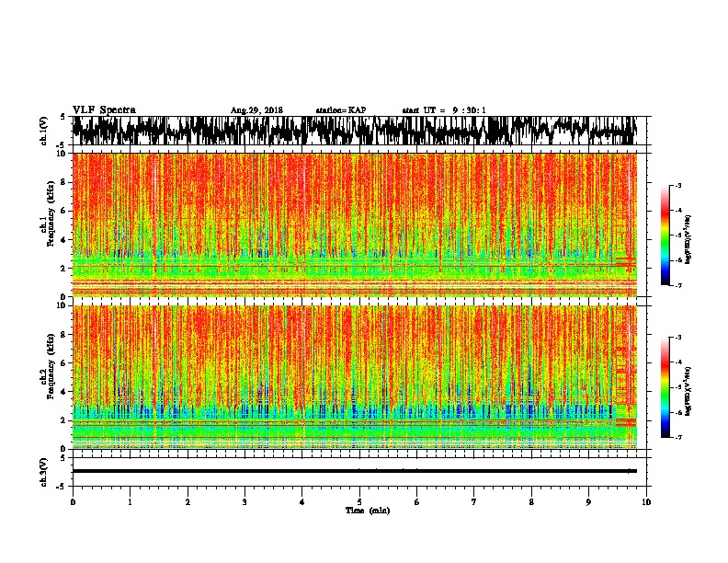Click tick label '7' on the time axis

pos(474,502)
